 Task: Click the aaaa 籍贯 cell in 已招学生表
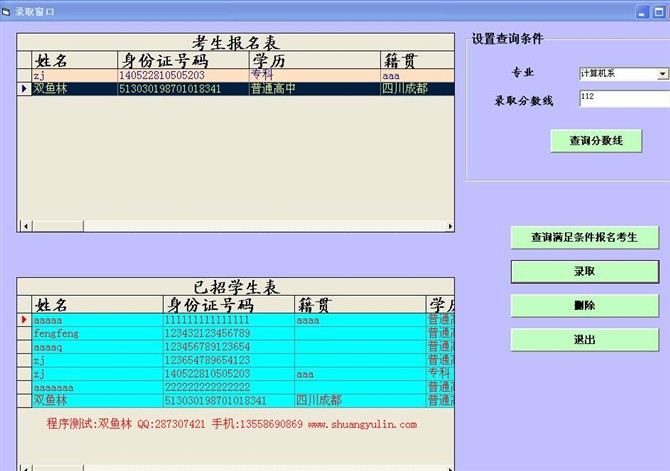[360, 320]
